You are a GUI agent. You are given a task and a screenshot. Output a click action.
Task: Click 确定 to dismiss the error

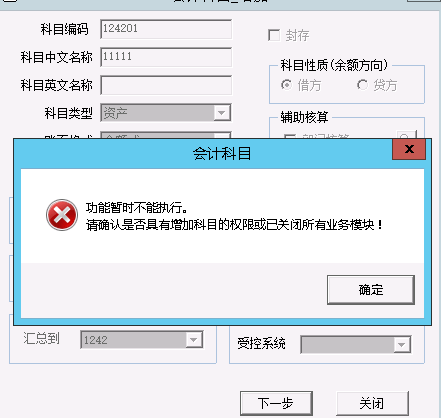pos(371,290)
